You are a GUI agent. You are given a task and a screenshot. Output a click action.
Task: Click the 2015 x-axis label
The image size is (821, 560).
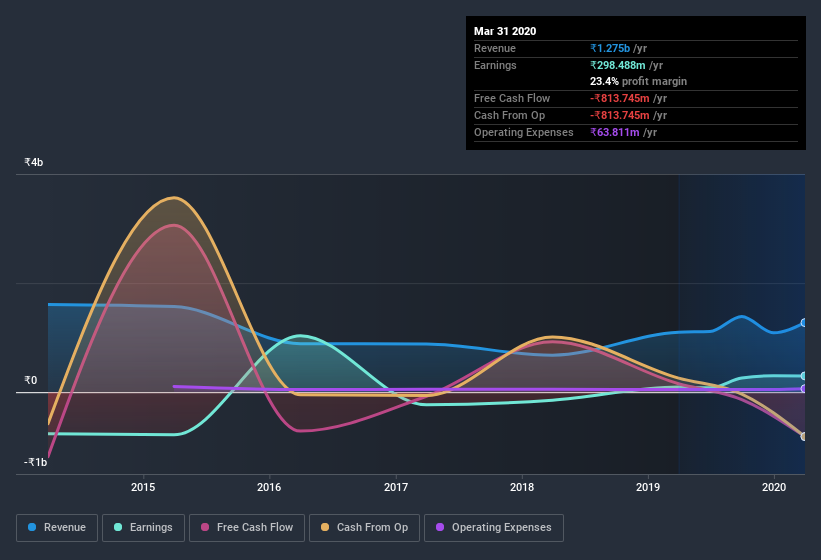[x=143, y=487]
